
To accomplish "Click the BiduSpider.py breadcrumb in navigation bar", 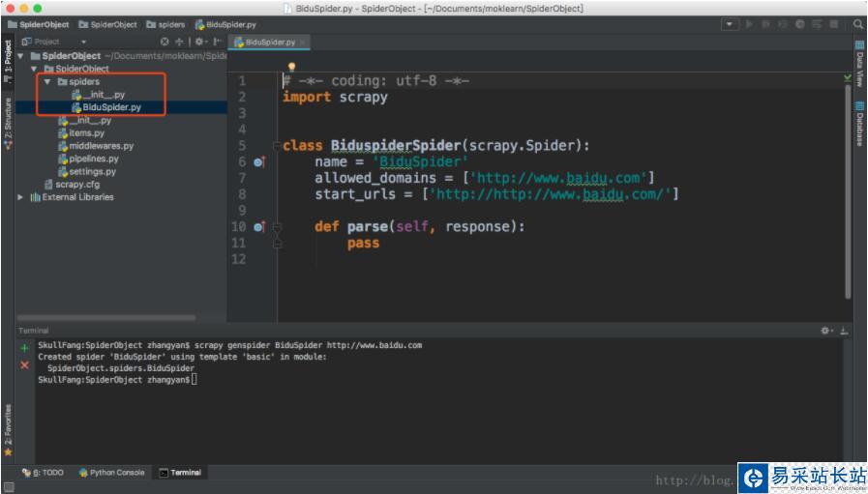I will coord(225,24).
